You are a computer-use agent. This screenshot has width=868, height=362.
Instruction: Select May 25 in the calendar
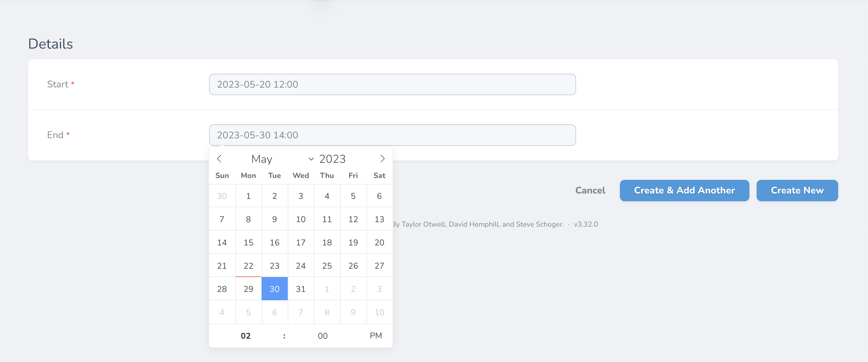click(x=327, y=266)
